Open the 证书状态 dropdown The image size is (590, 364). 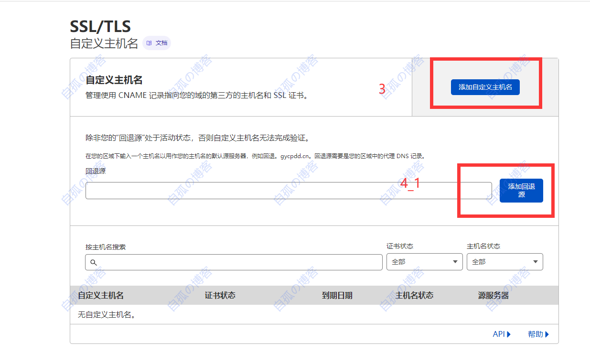[424, 262]
